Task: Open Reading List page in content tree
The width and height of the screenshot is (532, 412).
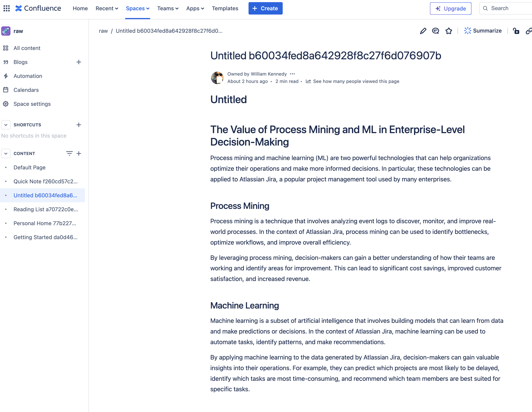Action: coord(46,209)
